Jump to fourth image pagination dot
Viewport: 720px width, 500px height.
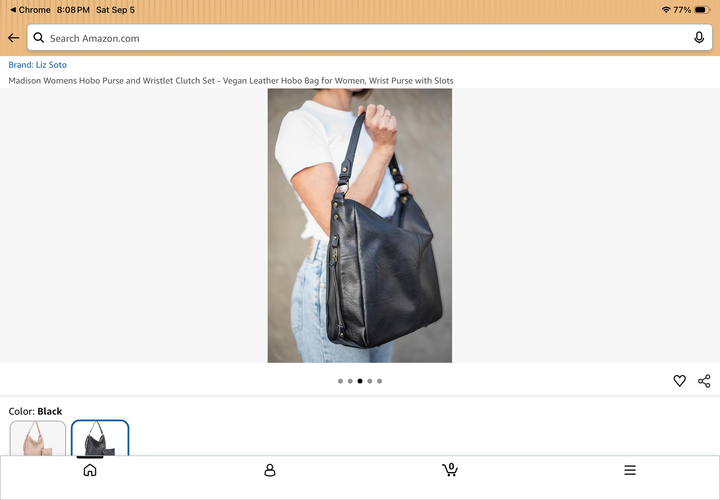(x=370, y=381)
